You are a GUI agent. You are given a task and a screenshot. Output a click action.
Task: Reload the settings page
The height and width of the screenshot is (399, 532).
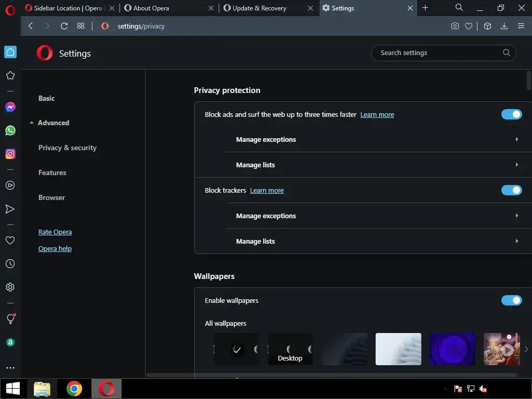point(64,26)
